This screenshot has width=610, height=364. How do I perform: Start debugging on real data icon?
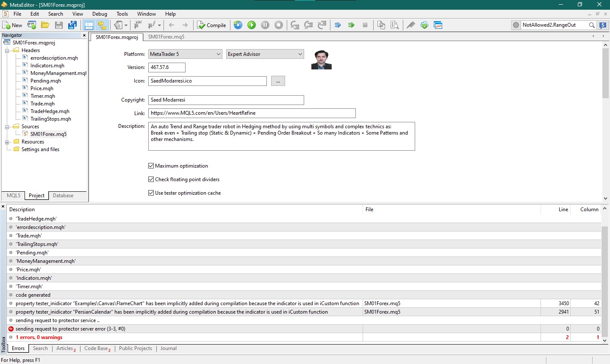point(238,25)
